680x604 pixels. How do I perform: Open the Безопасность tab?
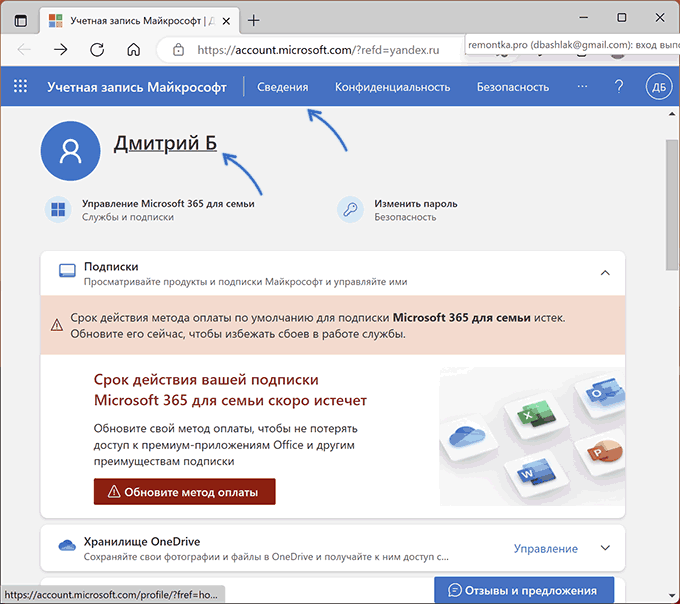click(513, 87)
